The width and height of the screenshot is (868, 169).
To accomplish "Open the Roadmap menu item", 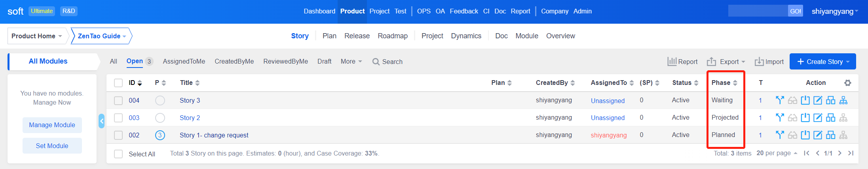I will click(392, 36).
